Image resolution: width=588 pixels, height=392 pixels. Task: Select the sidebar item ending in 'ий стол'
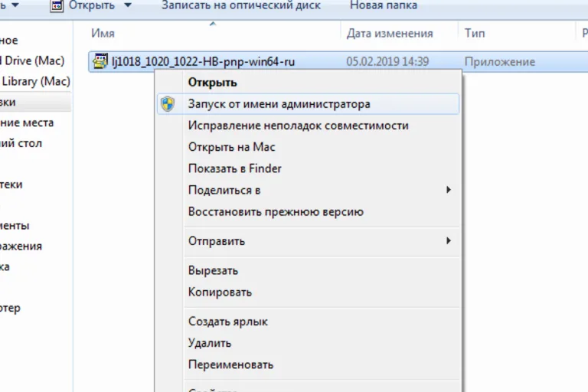click(21, 143)
